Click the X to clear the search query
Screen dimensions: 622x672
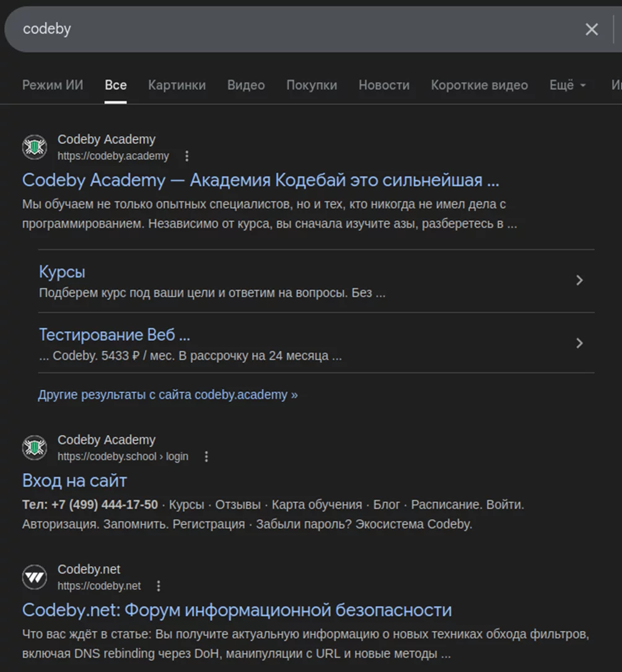click(x=591, y=29)
